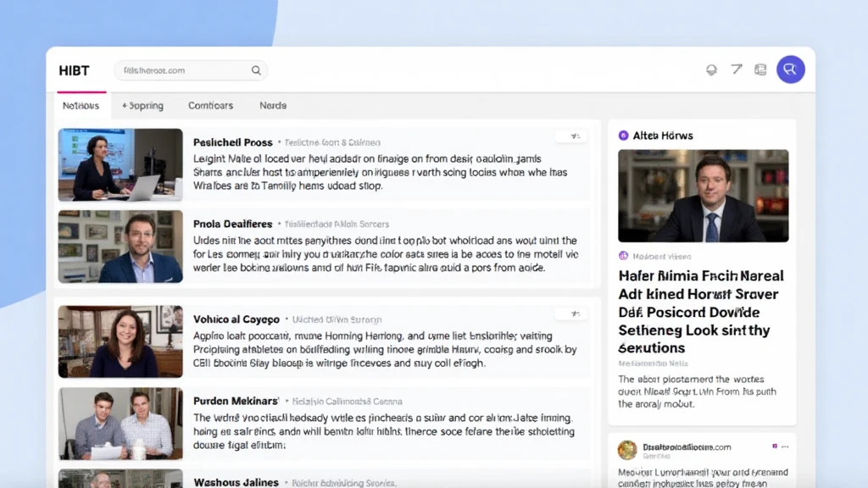The width and height of the screenshot is (868, 488).
Task: Click the grey subtitle beside Washous Jalines
Action: point(344,483)
